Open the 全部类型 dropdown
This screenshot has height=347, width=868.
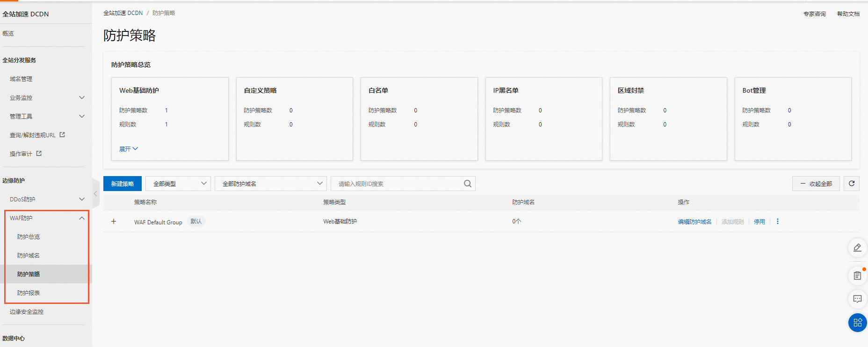tap(178, 184)
